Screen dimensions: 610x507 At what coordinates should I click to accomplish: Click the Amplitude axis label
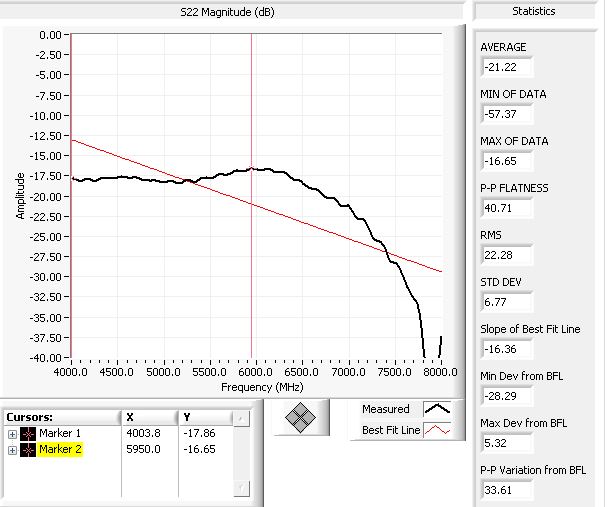(20, 196)
